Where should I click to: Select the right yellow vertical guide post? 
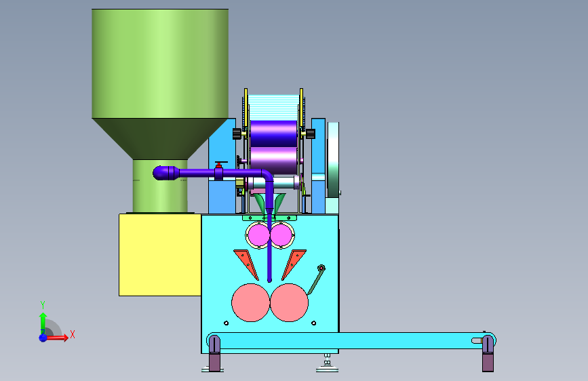point(301,108)
